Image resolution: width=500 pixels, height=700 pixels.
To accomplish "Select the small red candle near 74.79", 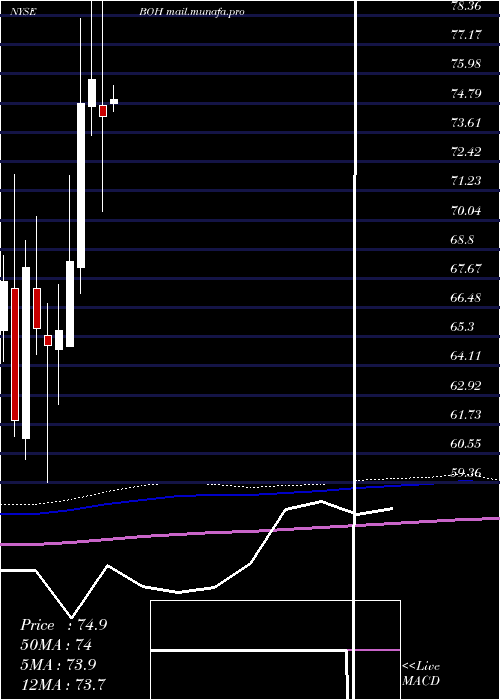I will [103, 111].
